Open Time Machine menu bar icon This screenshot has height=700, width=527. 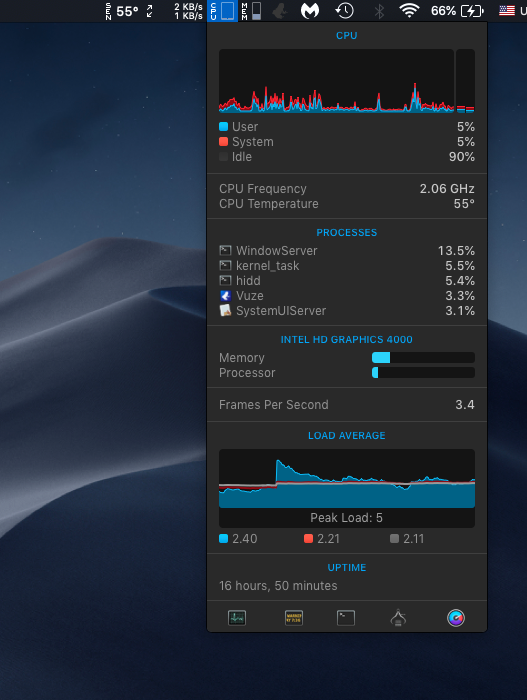click(344, 11)
